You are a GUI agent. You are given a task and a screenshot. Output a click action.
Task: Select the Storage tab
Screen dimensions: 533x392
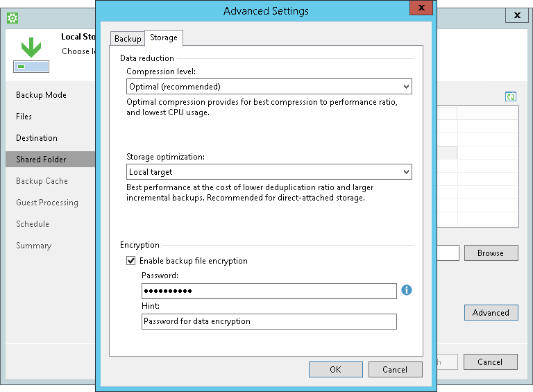click(164, 37)
